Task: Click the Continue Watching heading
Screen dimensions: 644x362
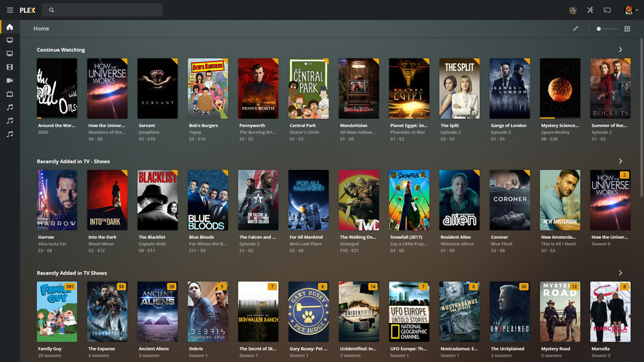Action: [x=61, y=50]
